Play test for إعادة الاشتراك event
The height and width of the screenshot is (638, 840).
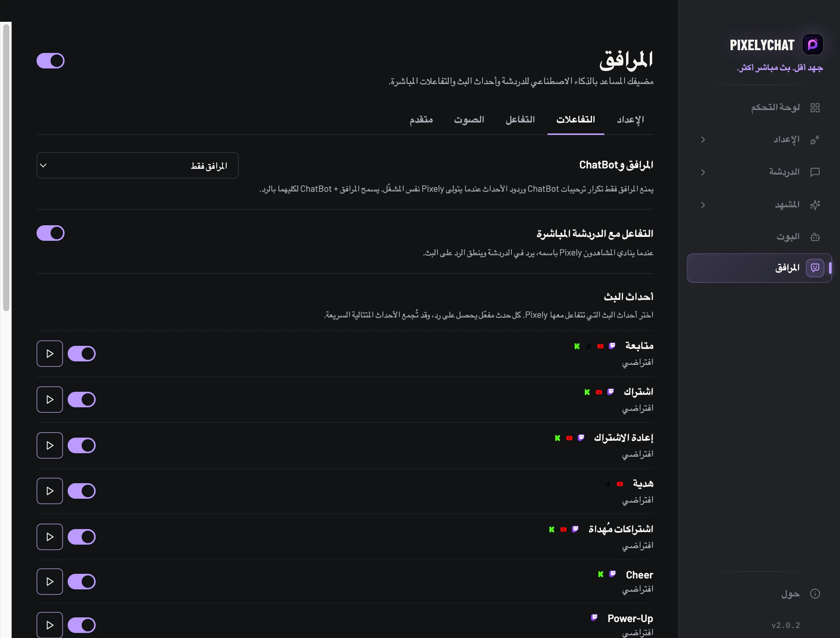(50, 445)
